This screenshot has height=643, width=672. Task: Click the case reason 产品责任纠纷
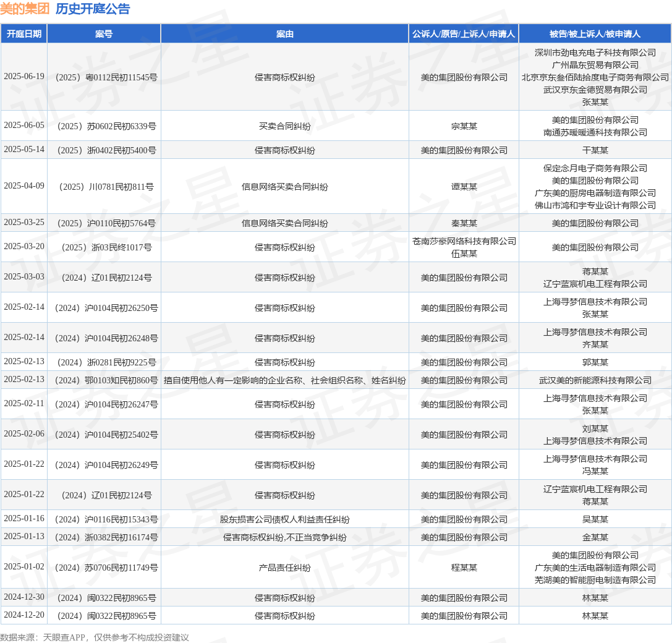(284, 568)
